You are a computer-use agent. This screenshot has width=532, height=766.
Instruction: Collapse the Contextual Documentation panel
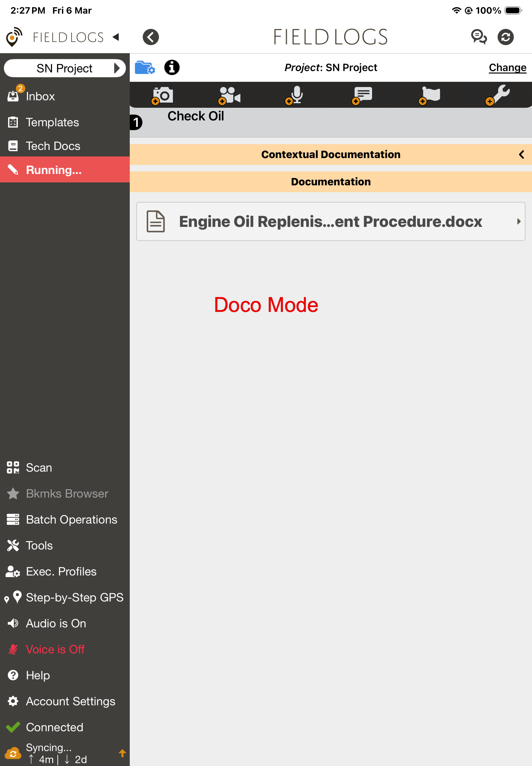(521, 154)
